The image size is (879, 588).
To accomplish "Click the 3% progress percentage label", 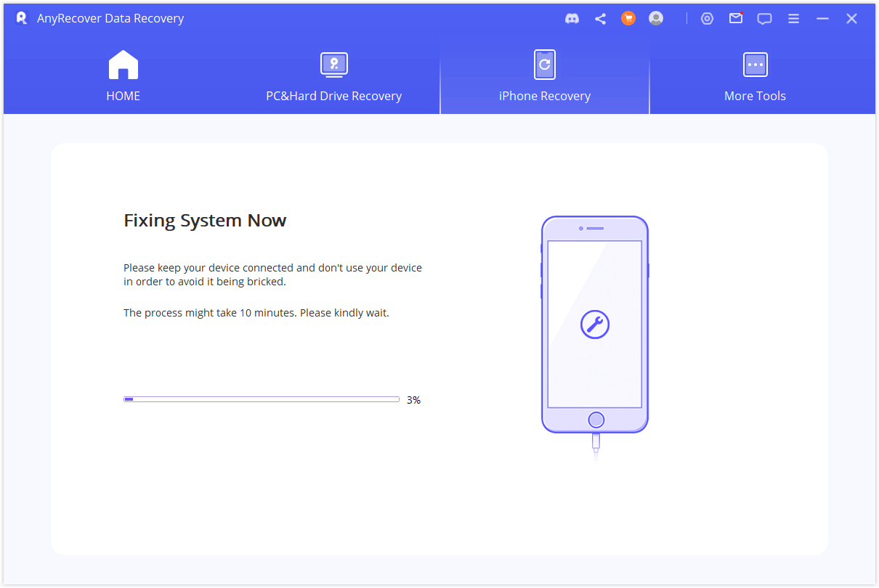I will click(x=413, y=400).
